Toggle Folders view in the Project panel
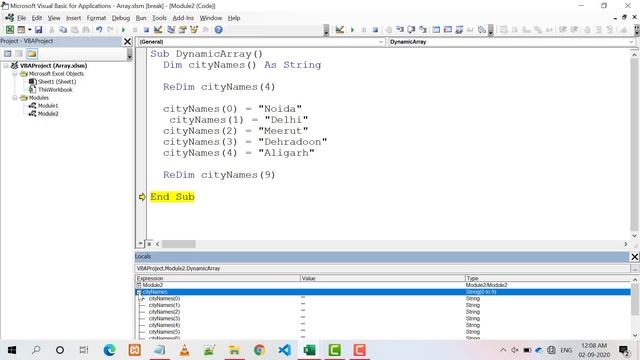 (32, 53)
